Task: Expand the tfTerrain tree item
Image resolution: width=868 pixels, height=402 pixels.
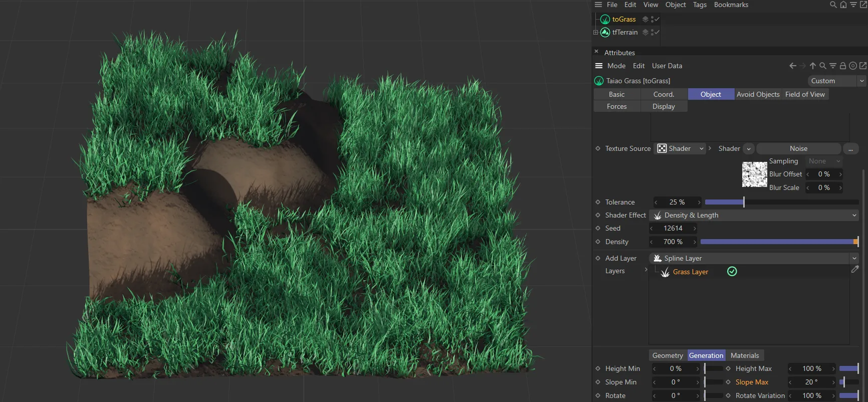Action: click(596, 33)
